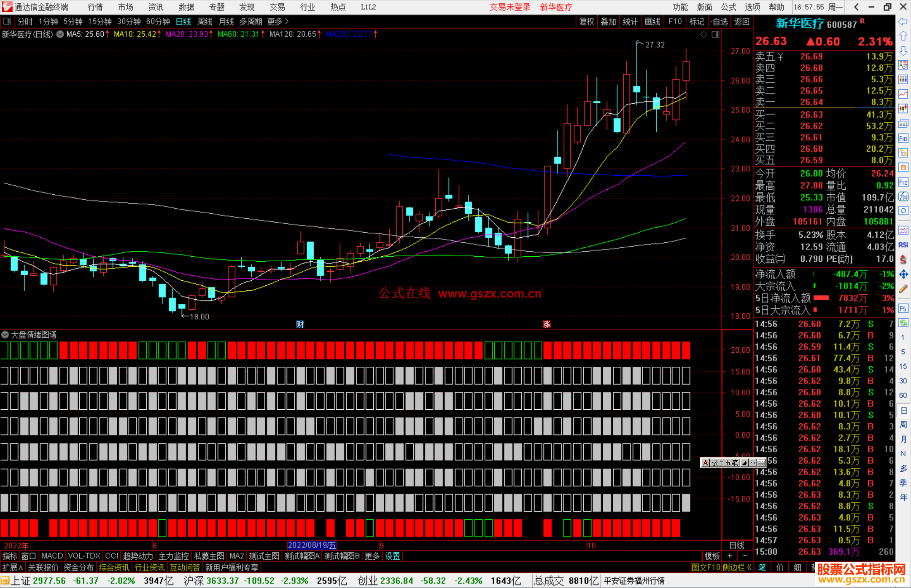911x588 pixels.
Task: Switch to the 15-minute period in sidebar
Action: 903,366
